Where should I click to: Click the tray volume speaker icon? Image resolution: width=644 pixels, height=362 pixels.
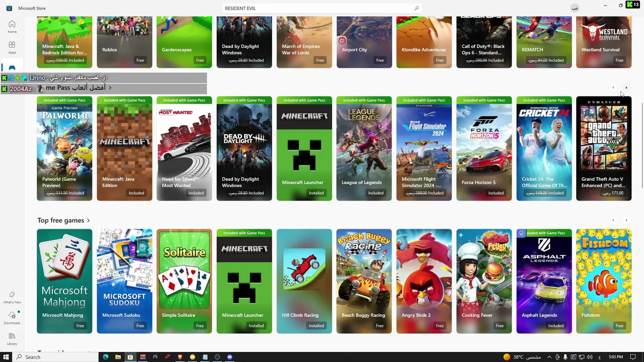click(590, 357)
